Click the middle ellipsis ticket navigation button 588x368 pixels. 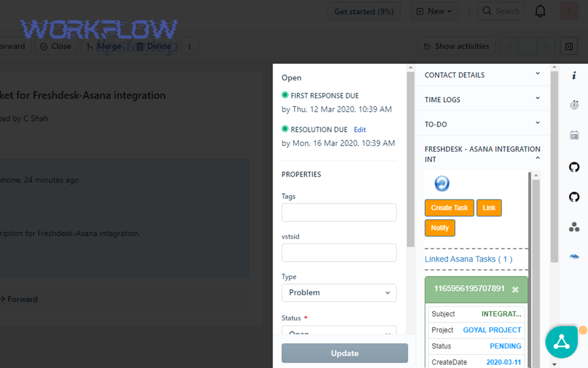(528, 46)
